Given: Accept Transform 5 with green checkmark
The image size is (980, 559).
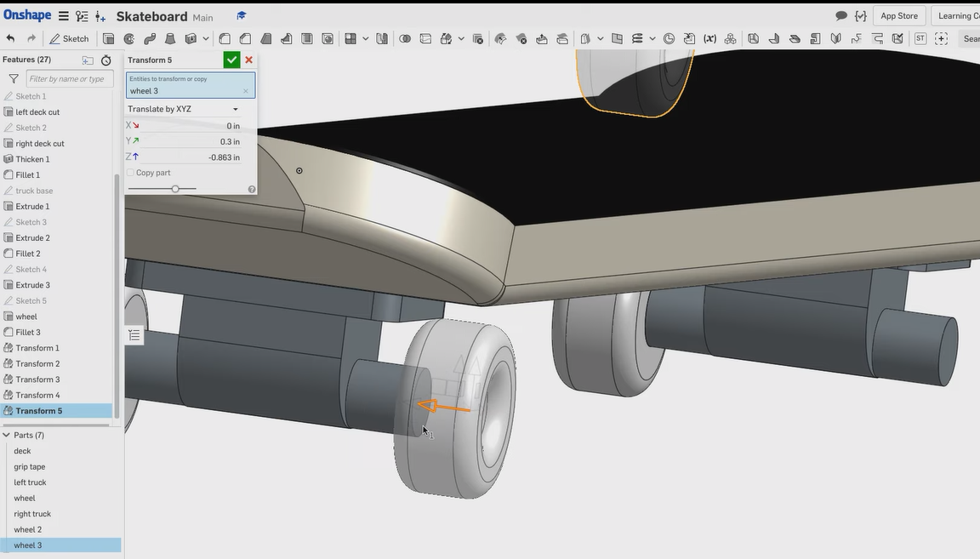Looking at the screenshot, I should pos(231,60).
